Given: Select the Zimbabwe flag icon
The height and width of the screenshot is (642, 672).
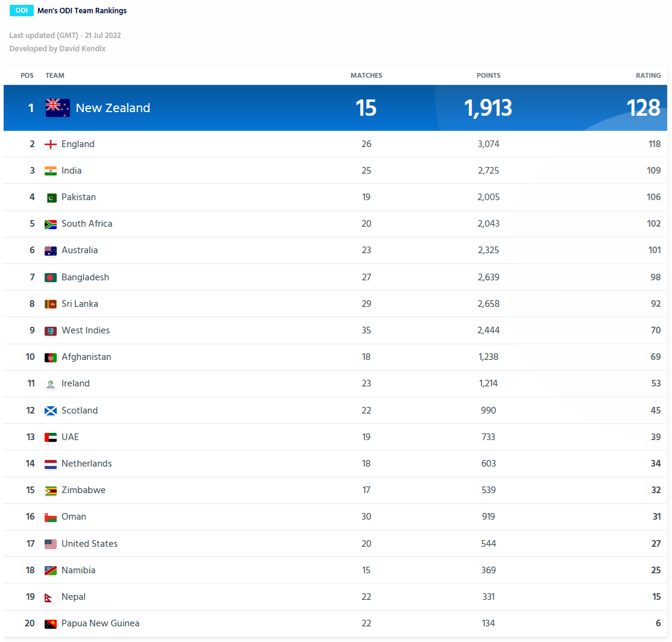Looking at the screenshot, I should pos(51,490).
